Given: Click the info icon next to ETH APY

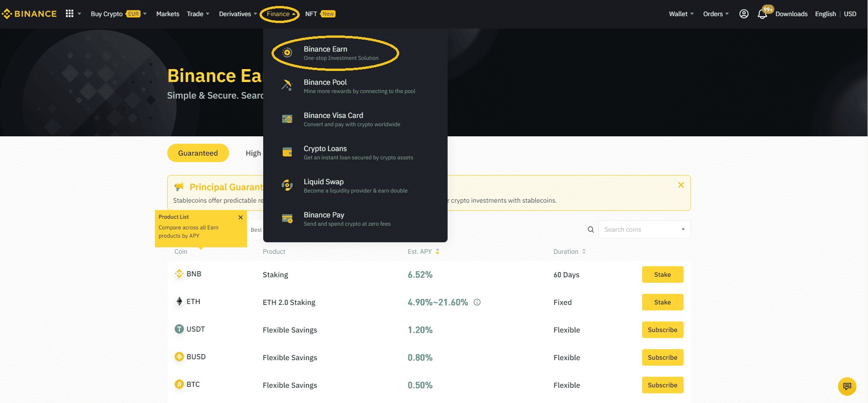Looking at the screenshot, I should (477, 302).
